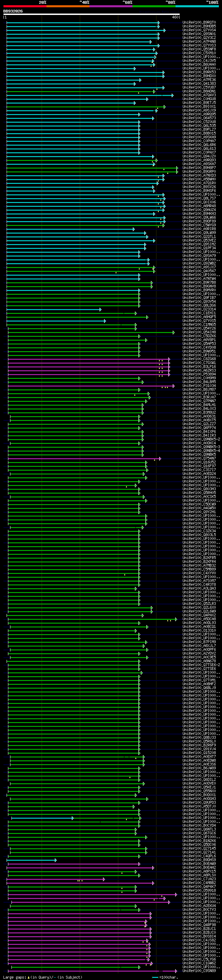The width and height of the screenshot is (222, 980).
Task: Select hit label UniRef100_Q9UPD3
Action: [x=199, y=803]
